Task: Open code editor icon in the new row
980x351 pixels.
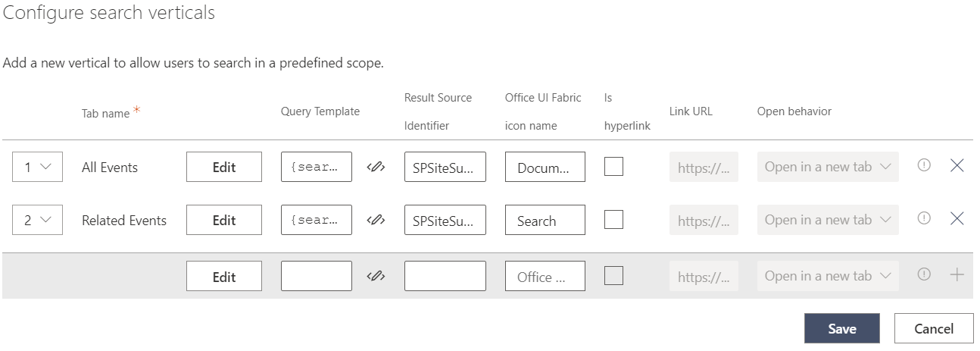Action: [x=376, y=277]
